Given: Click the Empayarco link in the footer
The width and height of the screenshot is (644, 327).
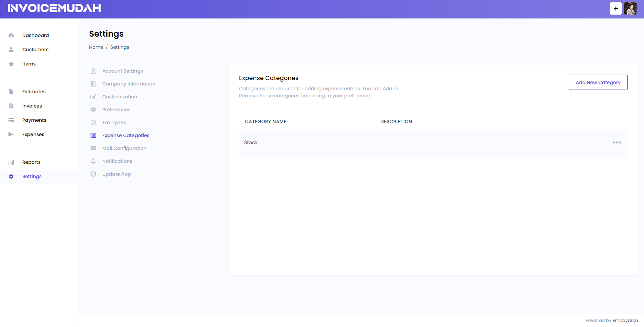Looking at the screenshot, I should [625, 320].
